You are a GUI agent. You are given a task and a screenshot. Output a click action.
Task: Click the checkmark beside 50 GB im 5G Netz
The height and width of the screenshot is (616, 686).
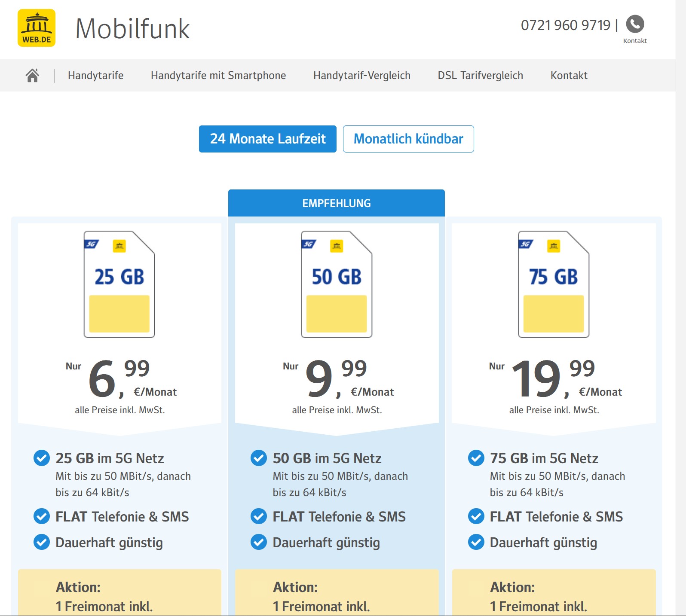(259, 458)
